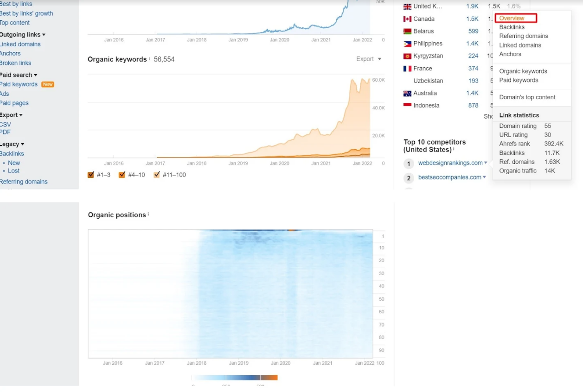The width and height of the screenshot is (583, 392).
Task: Open the Export dropdown above keywords chart
Action: point(368,59)
